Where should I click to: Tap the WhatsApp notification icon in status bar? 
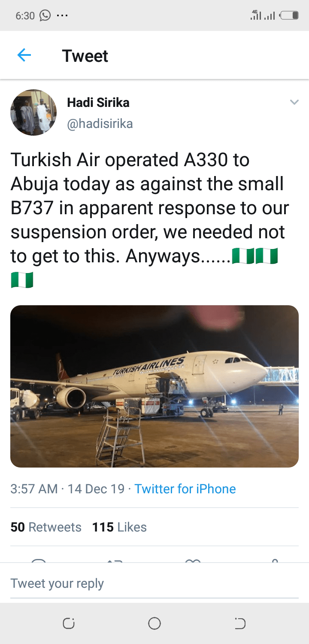point(45,16)
